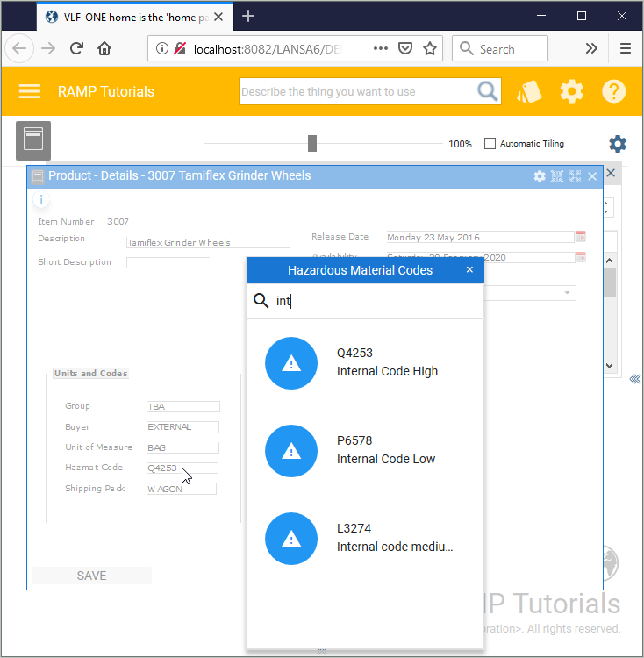644x658 pixels.
Task: Select the Q4253 Internal Code High entry
Action: (365, 363)
